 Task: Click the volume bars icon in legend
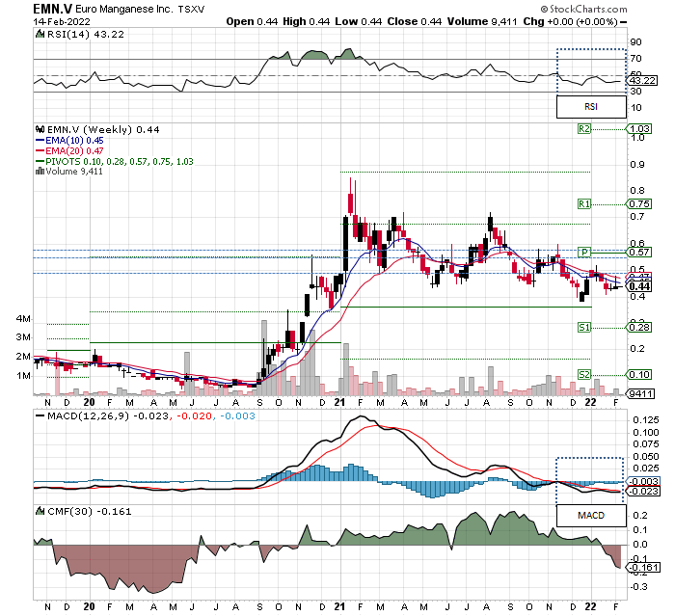pyautogui.click(x=40, y=172)
